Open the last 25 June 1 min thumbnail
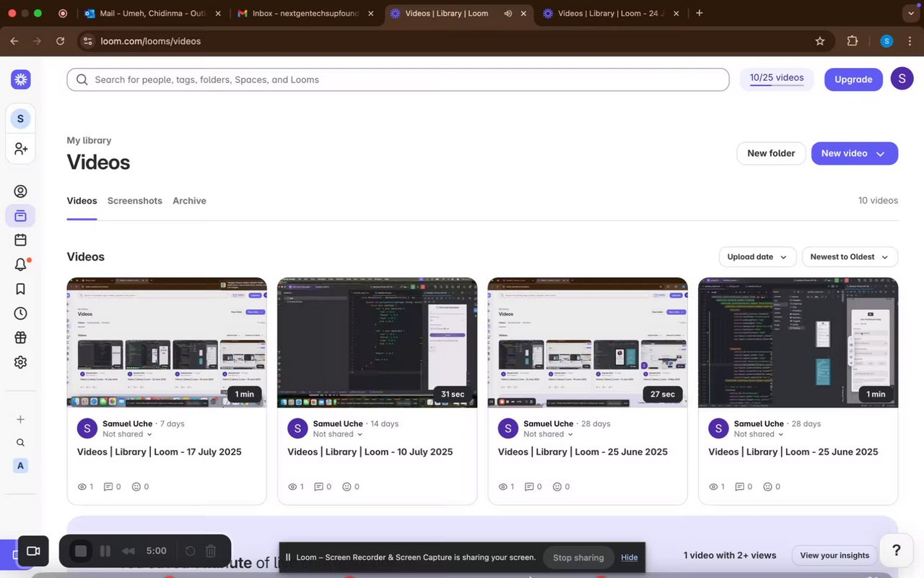Screen dimensions: 924x578 pyautogui.click(x=798, y=342)
